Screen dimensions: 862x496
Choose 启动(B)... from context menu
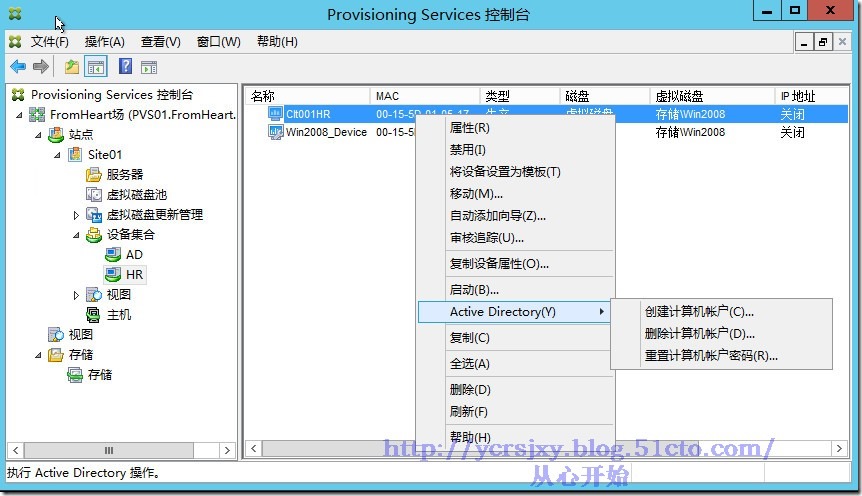click(x=515, y=289)
